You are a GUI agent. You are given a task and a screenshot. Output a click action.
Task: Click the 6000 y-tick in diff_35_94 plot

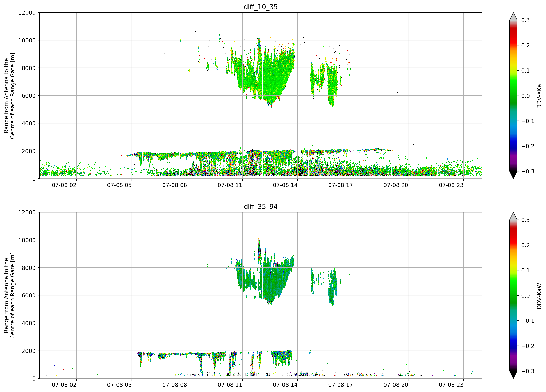point(29,295)
